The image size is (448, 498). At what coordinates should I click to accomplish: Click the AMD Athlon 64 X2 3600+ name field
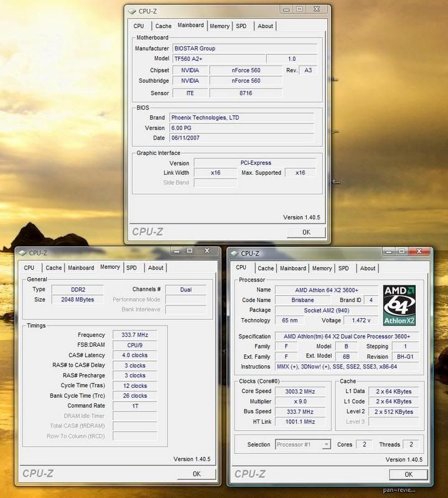pyautogui.click(x=327, y=290)
